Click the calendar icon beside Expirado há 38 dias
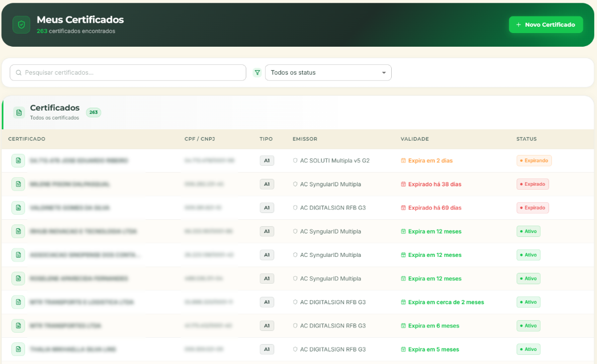 tap(403, 184)
